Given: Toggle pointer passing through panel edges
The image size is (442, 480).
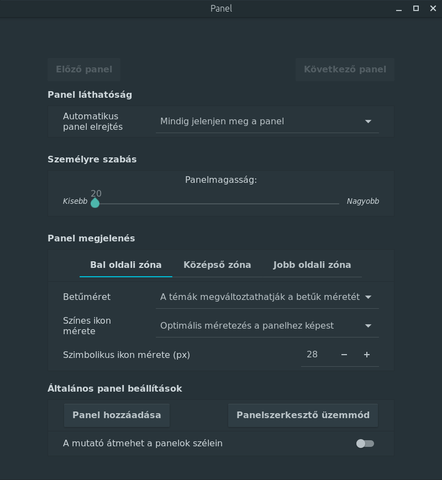Looking at the screenshot, I should [x=365, y=444].
